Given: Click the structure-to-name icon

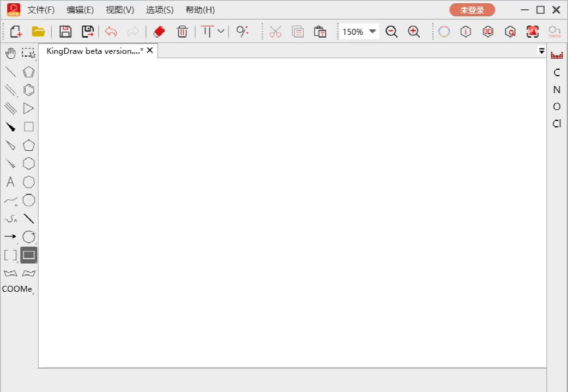Looking at the screenshot, I should click(554, 32).
